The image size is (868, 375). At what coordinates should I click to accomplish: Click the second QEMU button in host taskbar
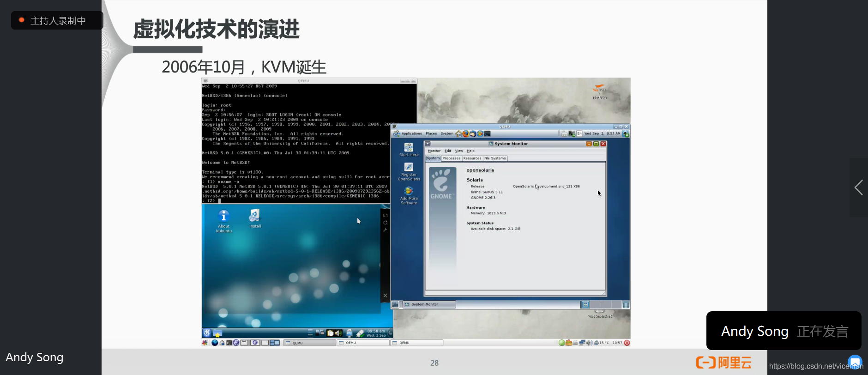[x=363, y=343]
